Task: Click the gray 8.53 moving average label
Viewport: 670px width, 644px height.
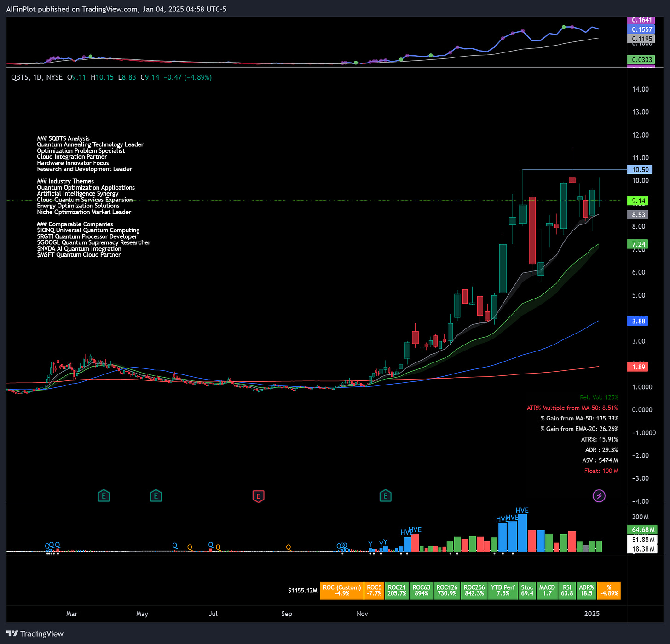Action: [x=638, y=215]
